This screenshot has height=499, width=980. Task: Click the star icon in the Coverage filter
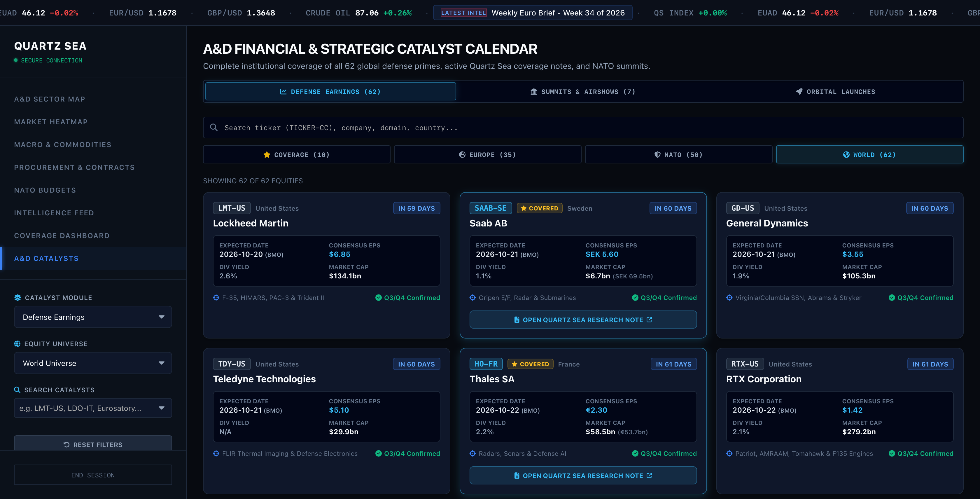[x=267, y=155]
